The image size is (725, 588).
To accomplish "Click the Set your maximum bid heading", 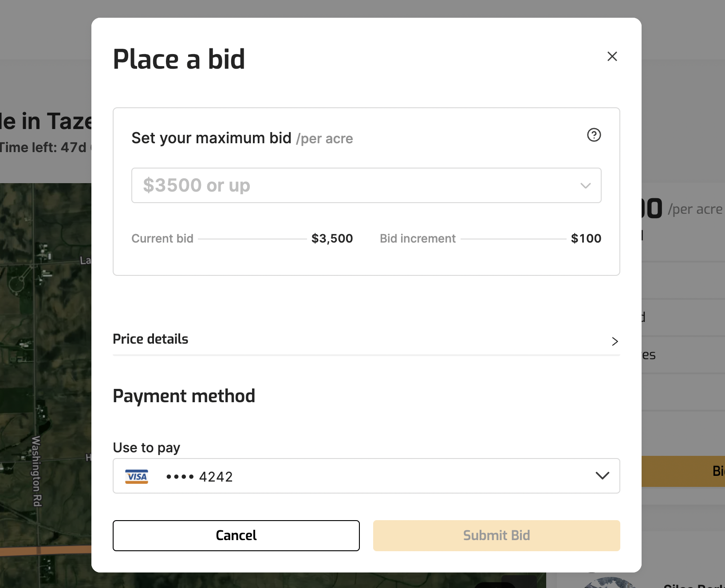I will (211, 138).
